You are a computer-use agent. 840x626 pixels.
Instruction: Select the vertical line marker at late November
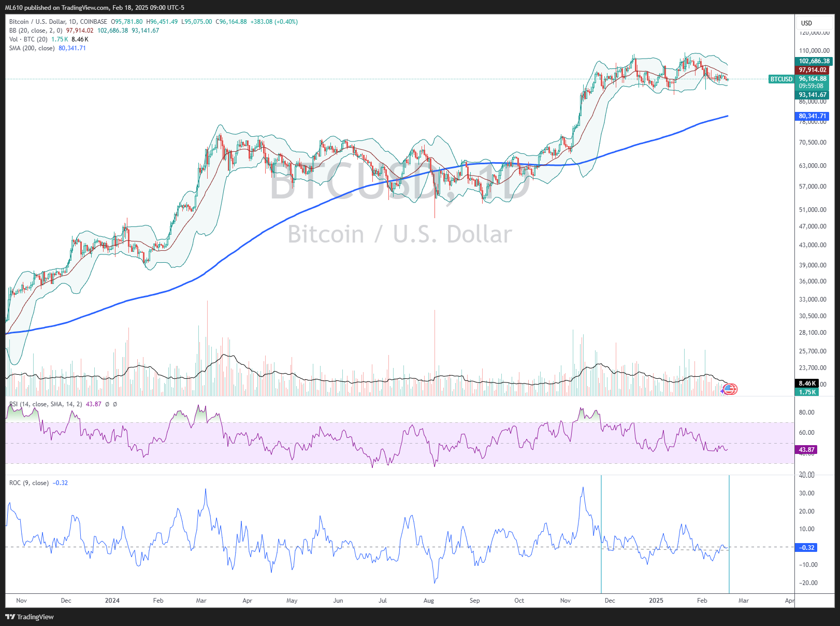click(x=601, y=534)
